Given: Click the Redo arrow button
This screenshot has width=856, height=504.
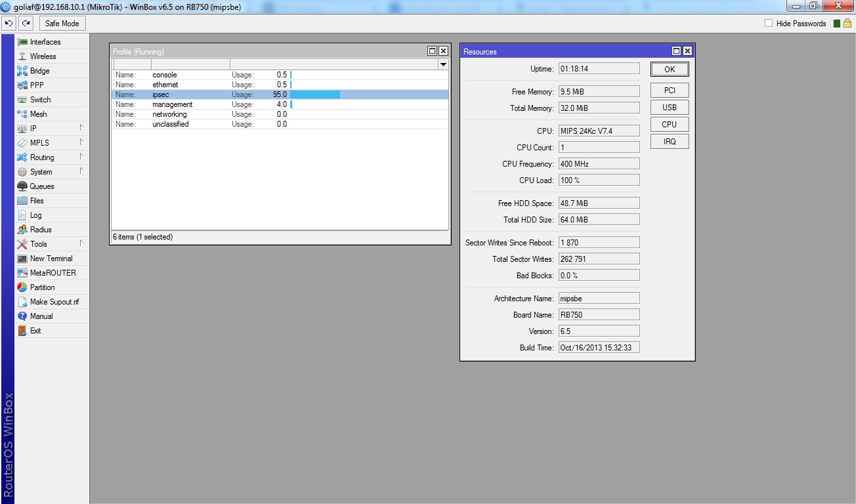Looking at the screenshot, I should pyautogui.click(x=26, y=24).
